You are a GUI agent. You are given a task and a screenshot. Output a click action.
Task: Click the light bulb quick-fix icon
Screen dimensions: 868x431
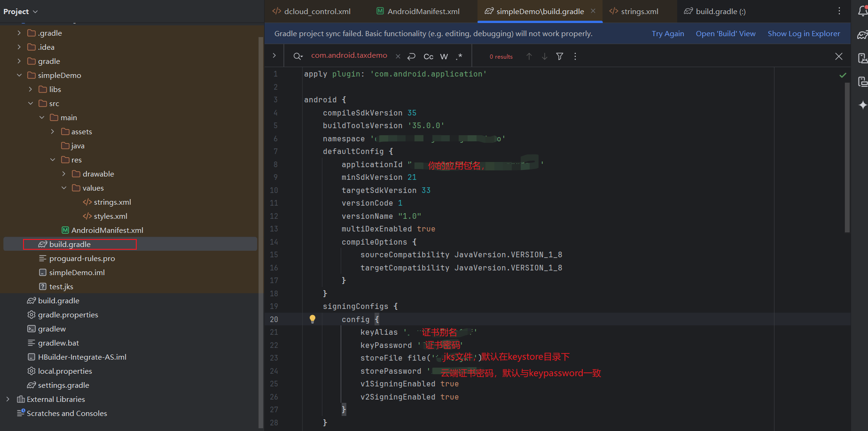pos(313,319)
